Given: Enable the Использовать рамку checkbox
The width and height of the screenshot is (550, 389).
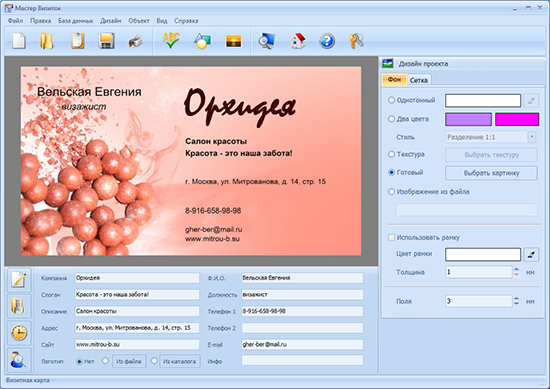Looking at the screenshot, I should click(x=391, y=237).
